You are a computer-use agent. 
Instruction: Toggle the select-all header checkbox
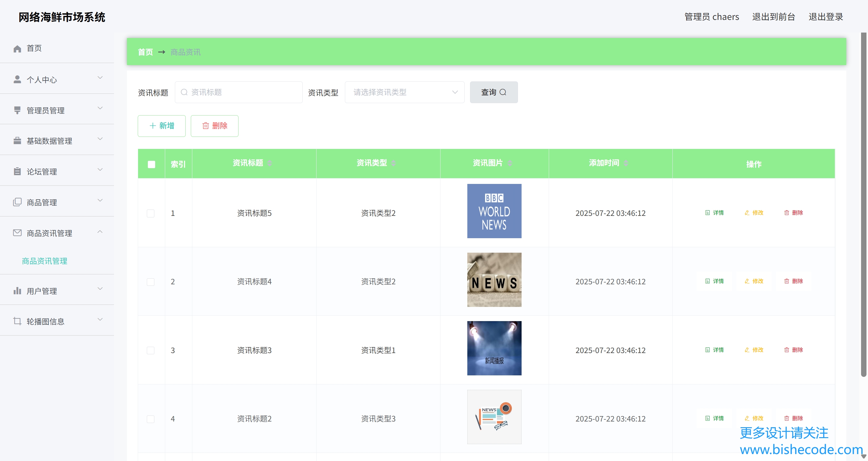pos(151,164)
